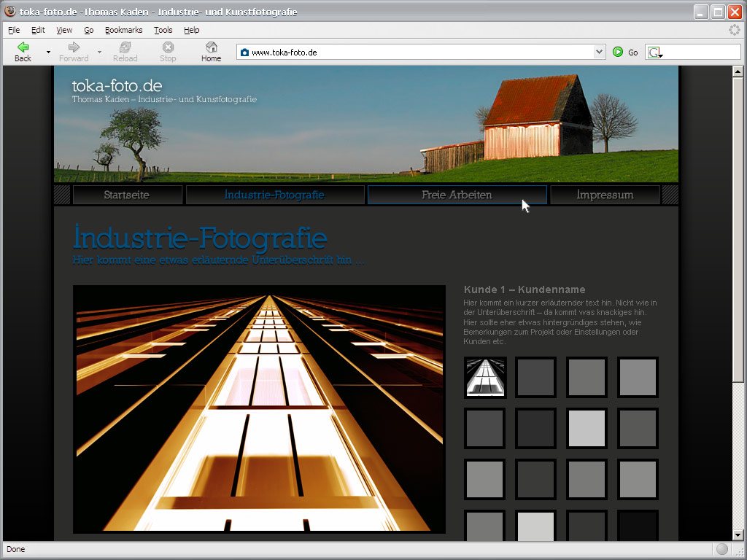Click the search engine icon in search box

coord(654,52)
